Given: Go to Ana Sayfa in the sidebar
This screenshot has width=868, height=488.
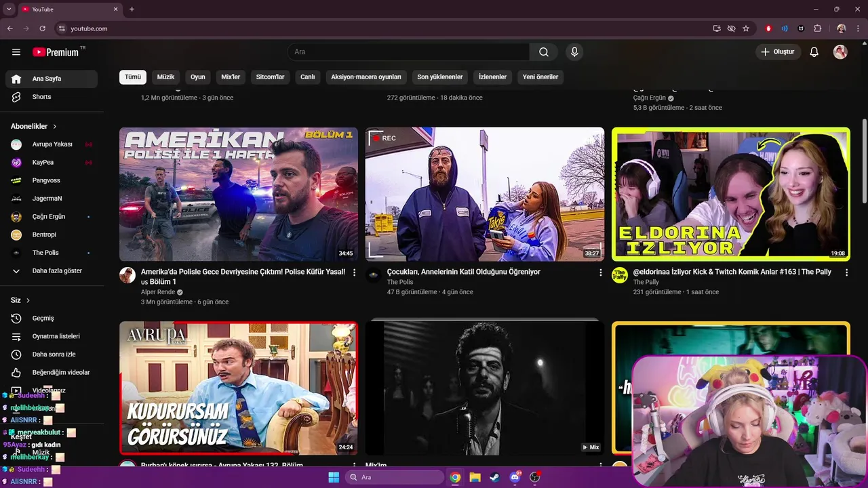Looking at the screenshot, I should [52, 79].
